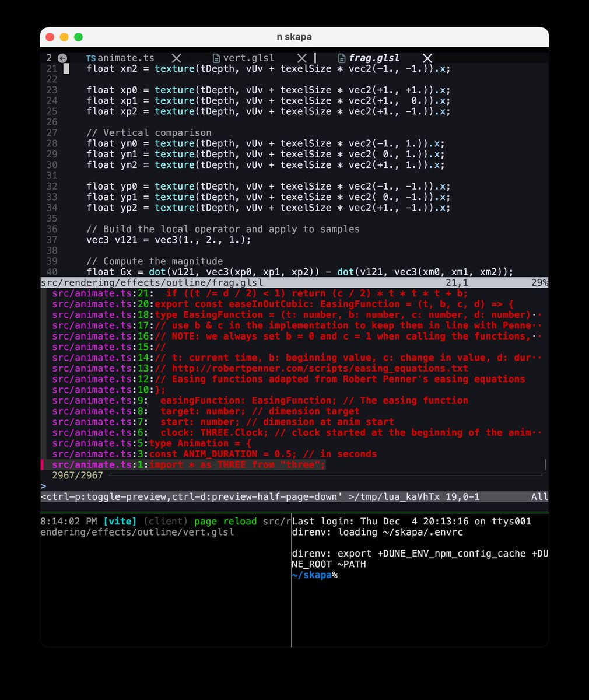The height and width of the screenshot is (700, 589).
Task: Click the '// Vertical comparison' comment
Action: 149,132
